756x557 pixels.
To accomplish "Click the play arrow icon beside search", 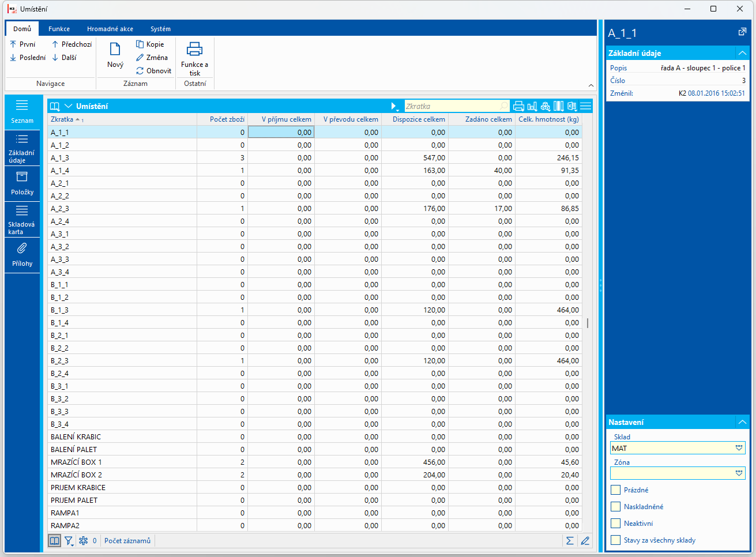I will click(x=394, y=106).
